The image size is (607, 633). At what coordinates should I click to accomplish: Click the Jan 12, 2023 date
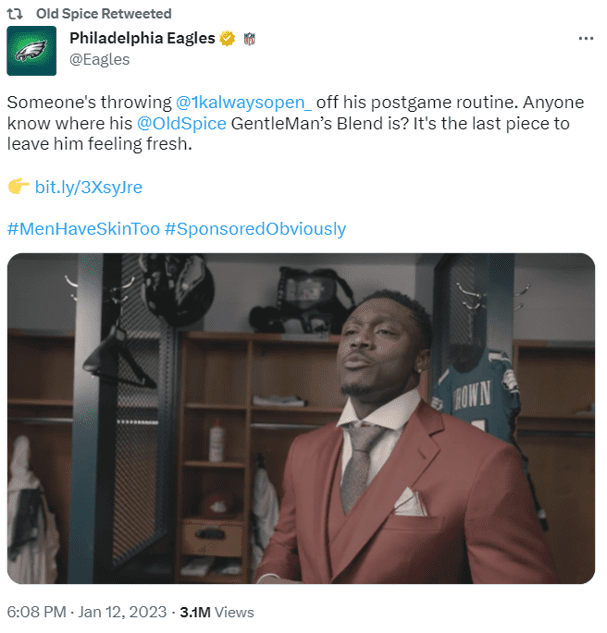pyautogui.click(x=122, y=612)
